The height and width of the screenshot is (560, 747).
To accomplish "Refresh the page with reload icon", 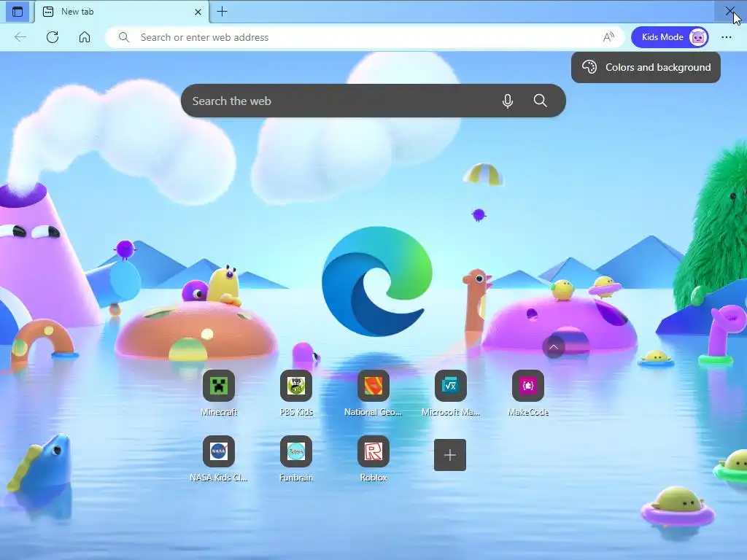I will coord(53,37).
